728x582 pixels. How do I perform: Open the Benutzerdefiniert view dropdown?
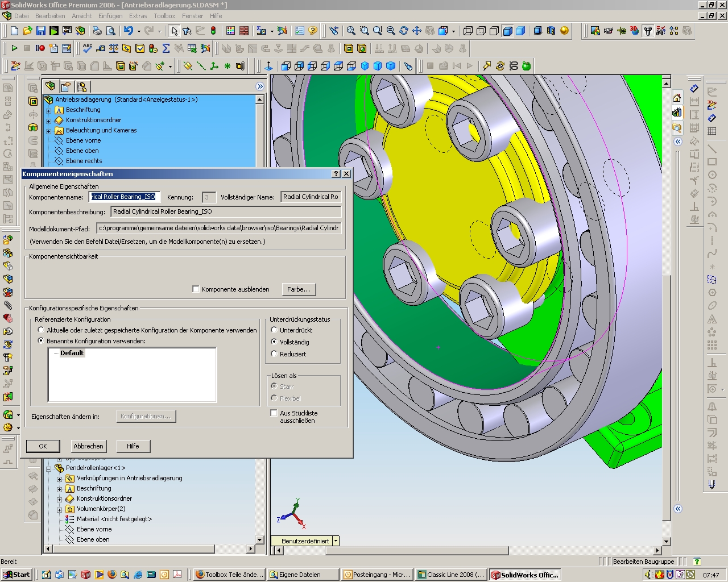(336, 541)
